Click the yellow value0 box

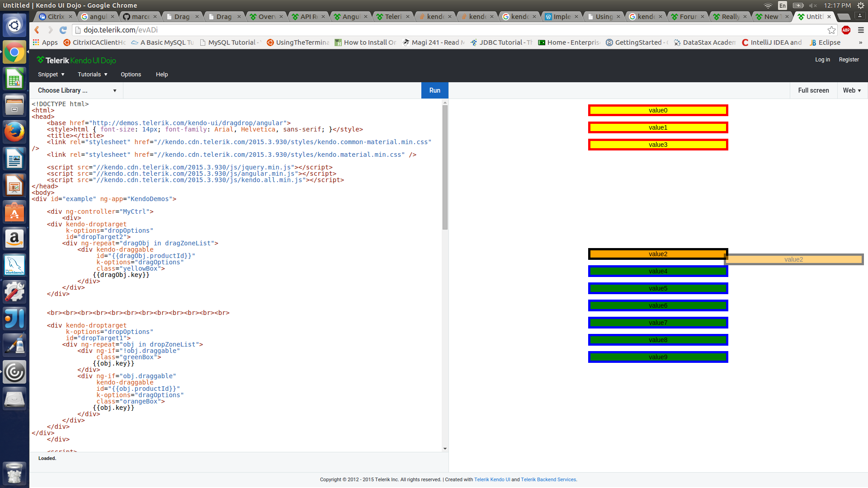(x=658, y=110)
